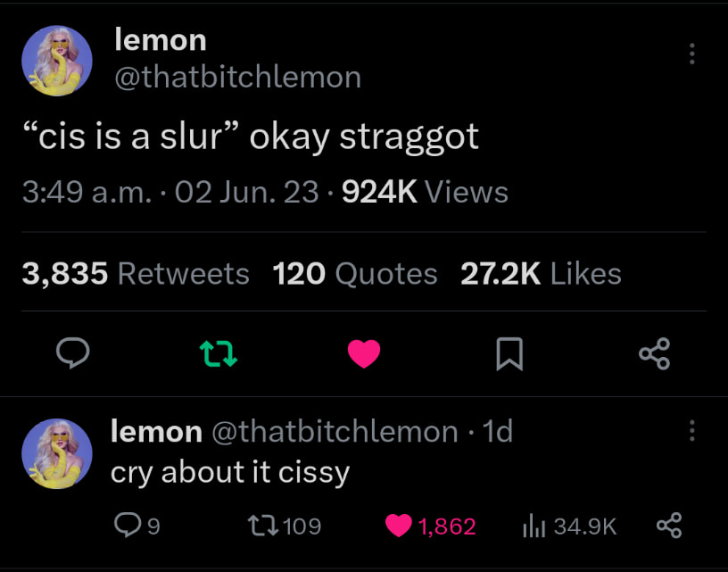Retweet the reply with 109 retweets
728x572 pixels.
(284, 526)
